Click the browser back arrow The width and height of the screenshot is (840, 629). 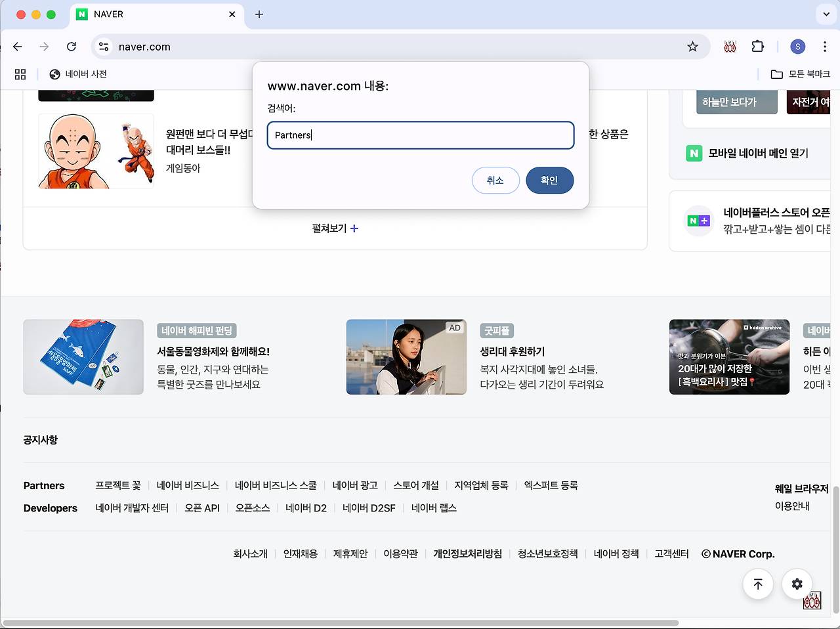click(18, 47)
